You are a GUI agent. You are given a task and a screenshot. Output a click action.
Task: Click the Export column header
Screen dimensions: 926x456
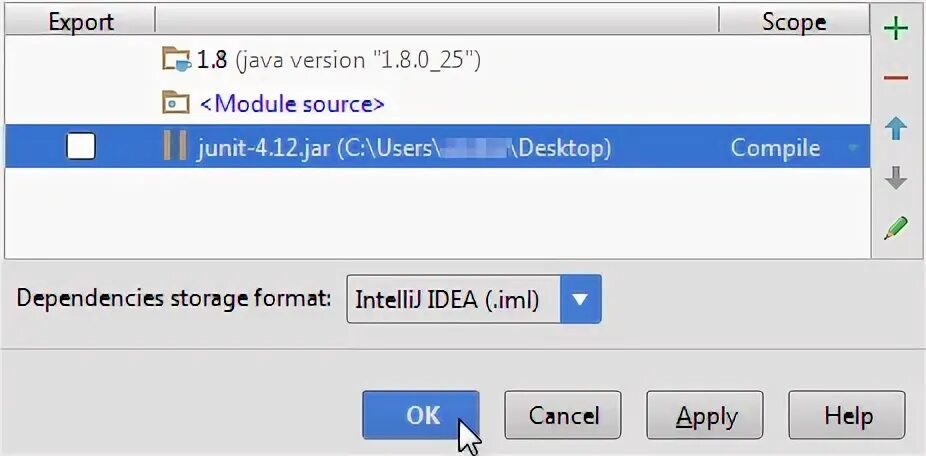[80, 22]
